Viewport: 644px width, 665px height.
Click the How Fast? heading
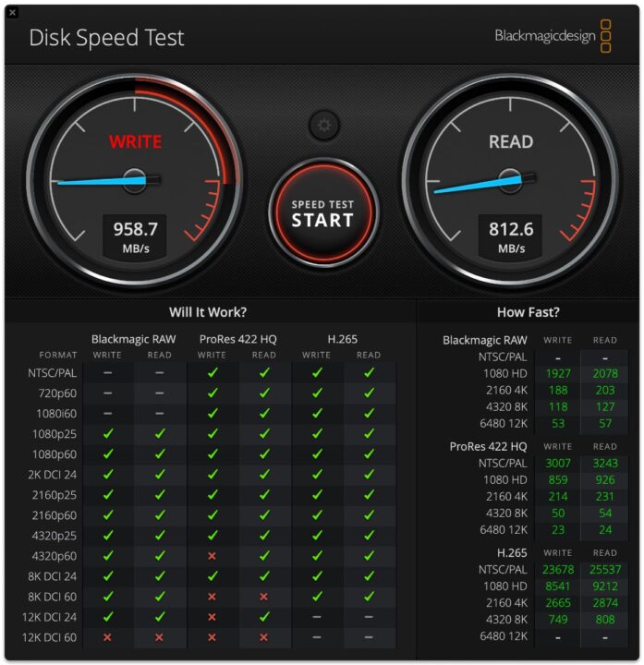click(x=529, y=312)
